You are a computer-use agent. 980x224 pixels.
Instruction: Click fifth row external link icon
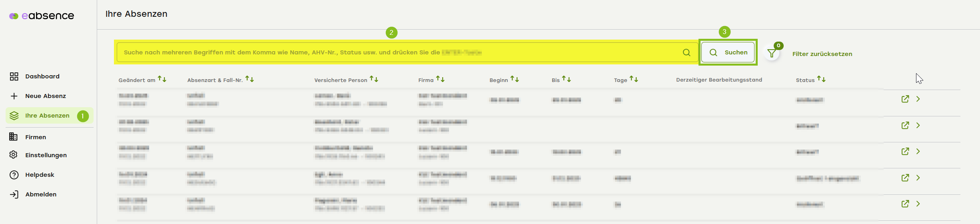click(905, 204)
